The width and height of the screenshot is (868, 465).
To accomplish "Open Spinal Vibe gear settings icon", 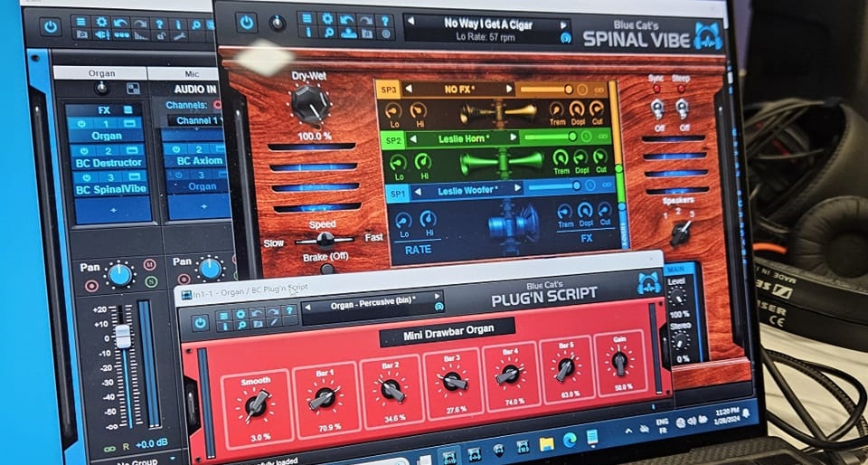I will point(327,18).
